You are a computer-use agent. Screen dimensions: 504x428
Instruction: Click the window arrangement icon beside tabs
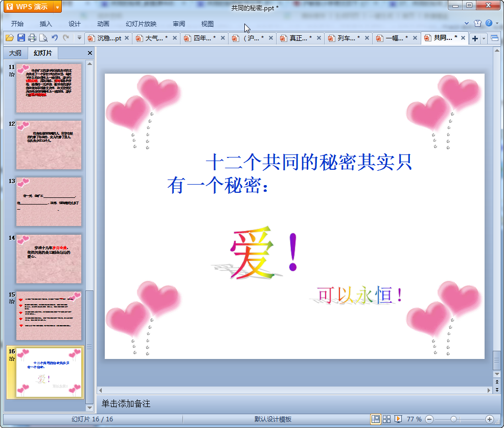click(x=495, y=38)
